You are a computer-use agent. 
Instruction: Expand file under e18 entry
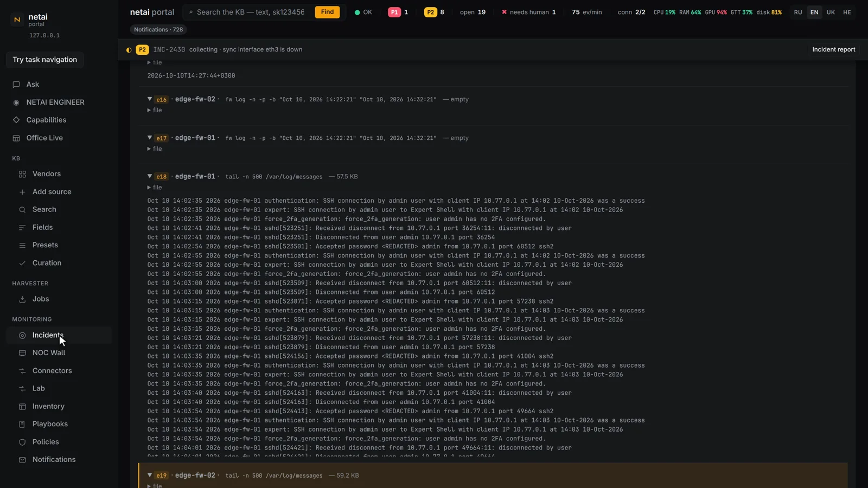click(x=155, y=188)
